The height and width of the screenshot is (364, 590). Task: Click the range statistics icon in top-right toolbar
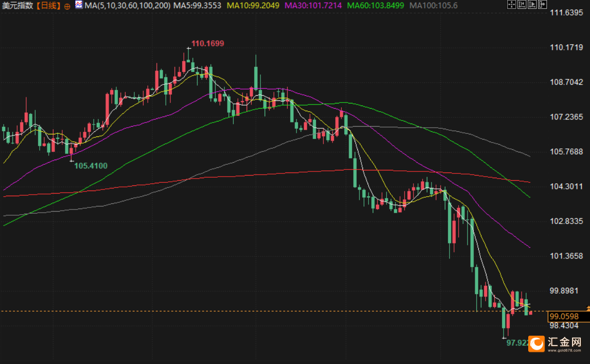pyautogui.click(x=522, y=5)
